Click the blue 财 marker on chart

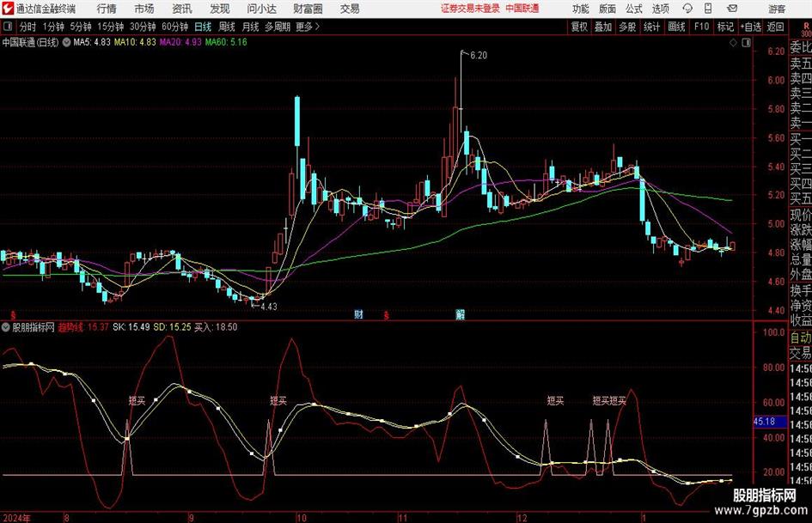358,313
